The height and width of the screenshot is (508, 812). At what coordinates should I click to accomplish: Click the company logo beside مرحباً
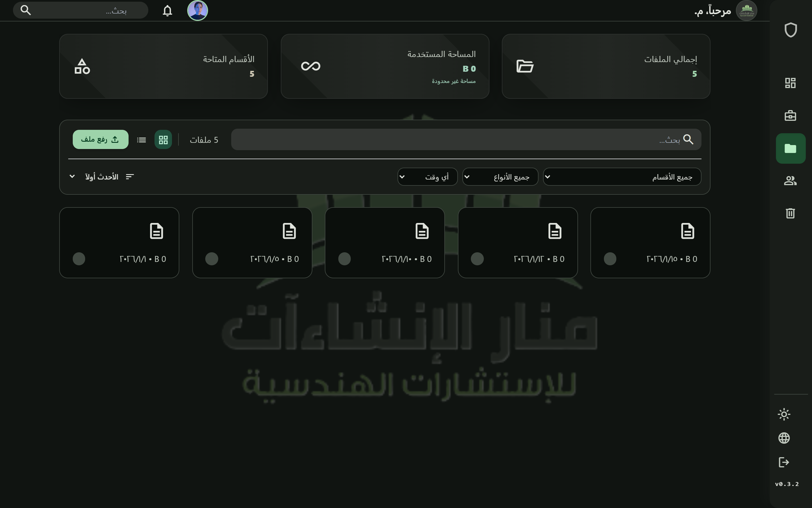(746, 11)
